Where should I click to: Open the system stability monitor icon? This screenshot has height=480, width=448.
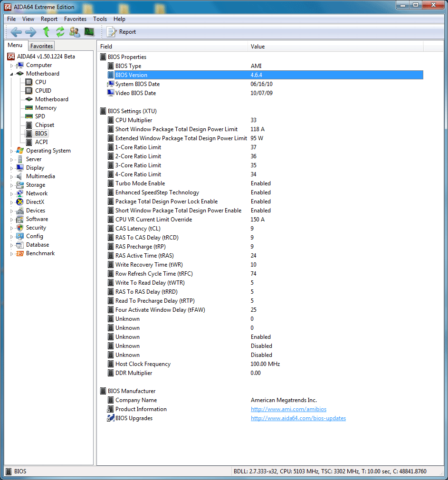(89, 32)
